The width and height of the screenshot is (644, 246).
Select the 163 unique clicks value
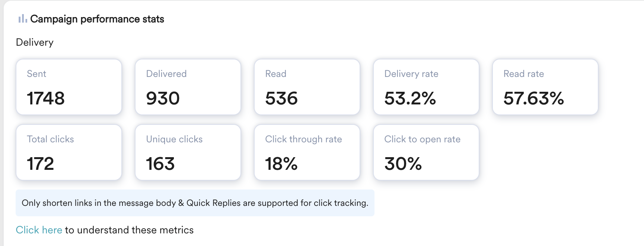(160, 164)
